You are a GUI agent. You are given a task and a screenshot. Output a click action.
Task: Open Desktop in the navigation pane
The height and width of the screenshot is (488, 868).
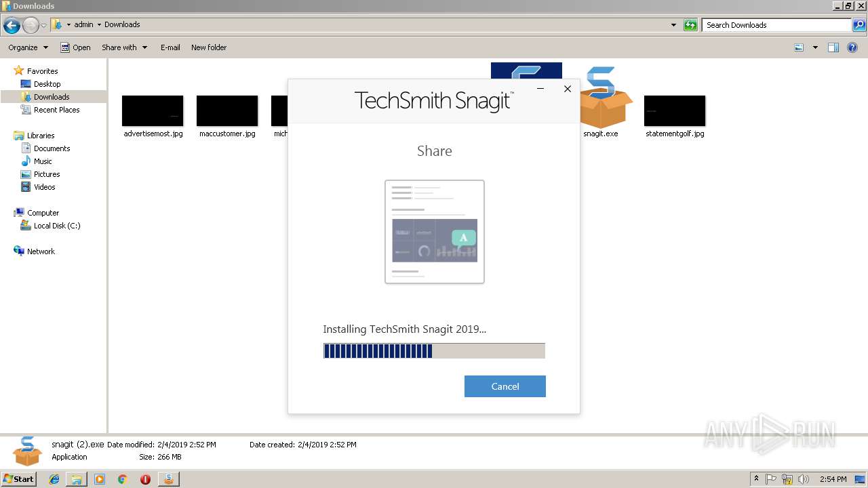click(47, 84)
